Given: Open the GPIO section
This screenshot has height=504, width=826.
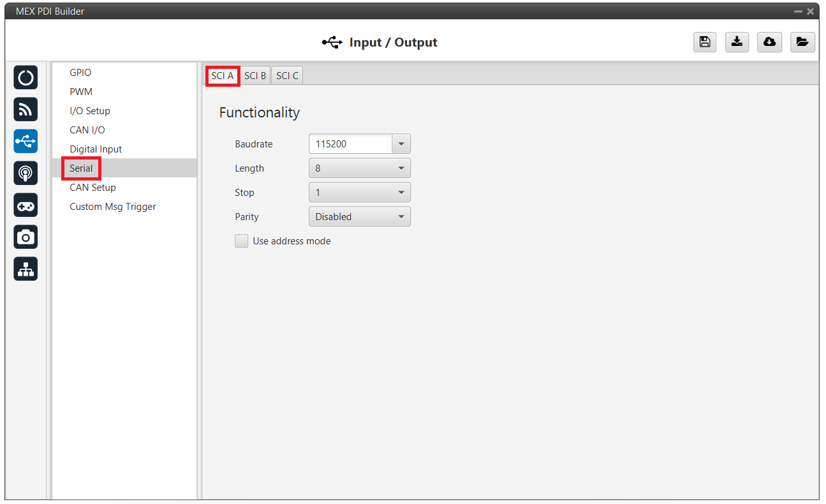Looking at the screenshot, I should (x=80, y=73).
